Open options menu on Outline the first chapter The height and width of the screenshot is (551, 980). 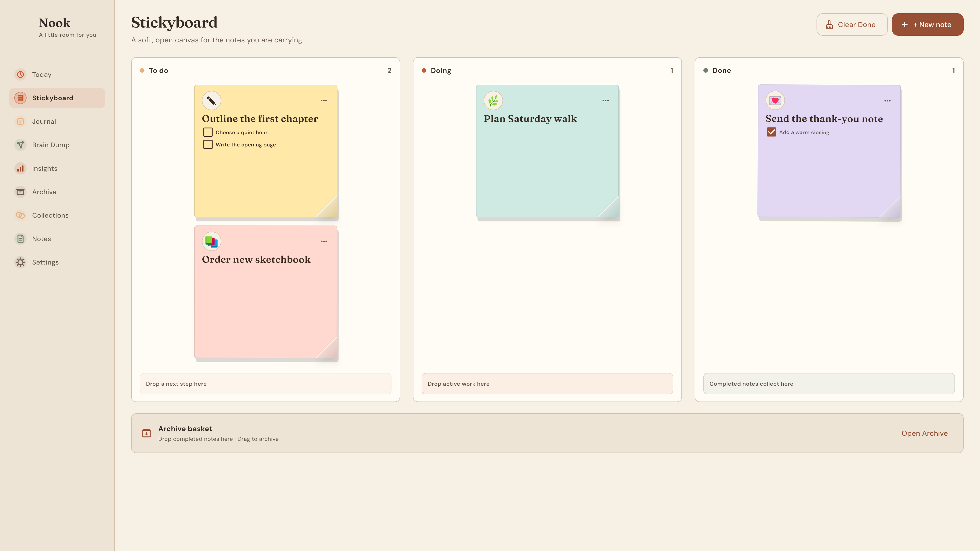(x=324, y=101)
